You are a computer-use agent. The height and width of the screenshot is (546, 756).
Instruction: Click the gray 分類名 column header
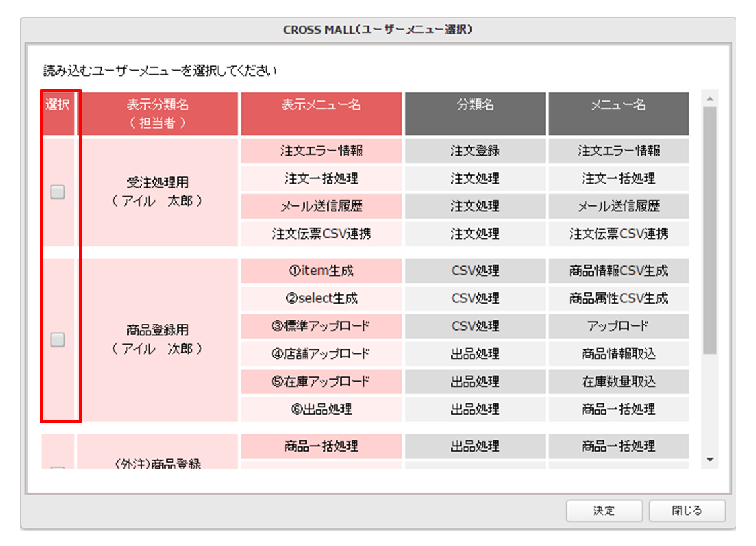[476, 114]
